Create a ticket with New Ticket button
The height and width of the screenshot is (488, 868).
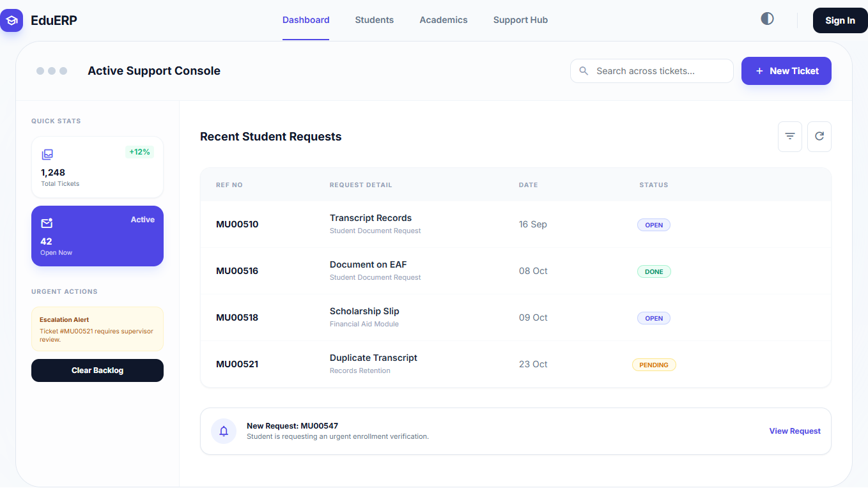point(786,71)
